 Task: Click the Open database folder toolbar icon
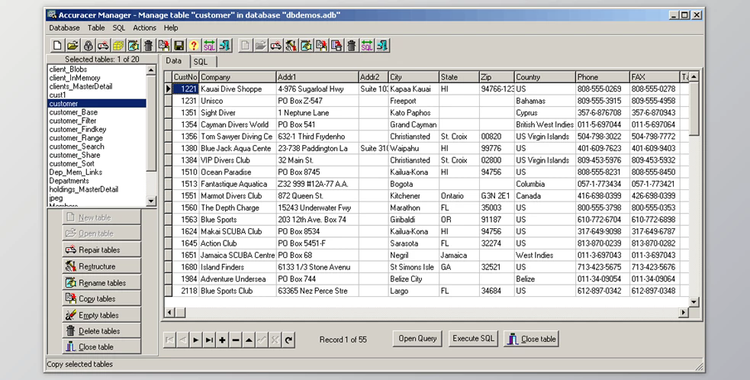(73, 45)
